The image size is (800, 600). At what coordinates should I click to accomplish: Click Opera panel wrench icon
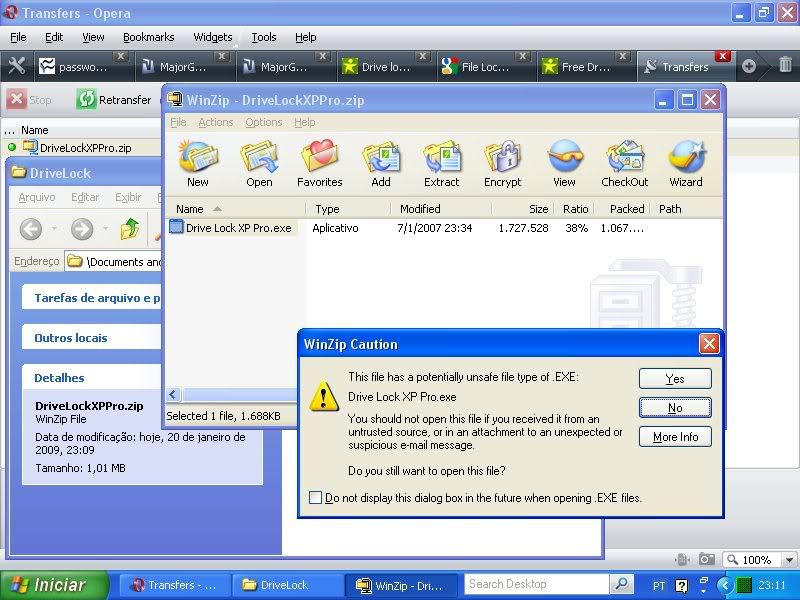[16, 66]
